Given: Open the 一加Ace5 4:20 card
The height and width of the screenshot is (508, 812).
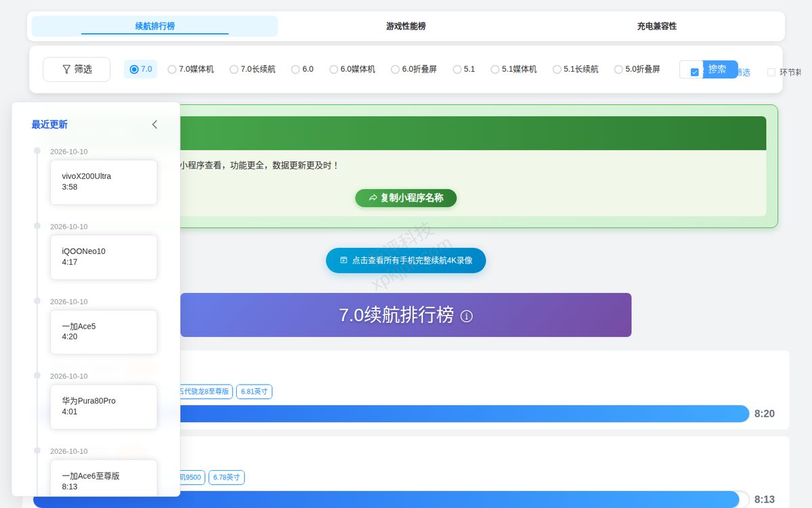Looking at the screenshot, I should pyautogui.click(x=104, y=332).
